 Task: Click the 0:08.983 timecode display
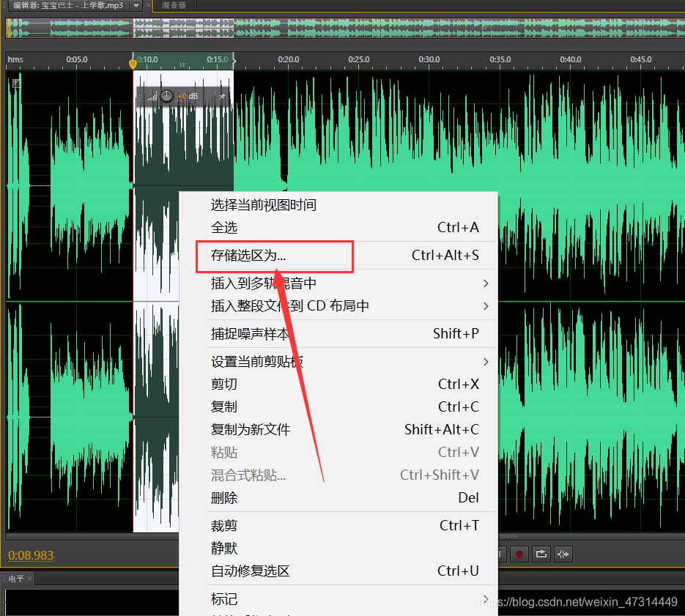click(x=31, y=555)
